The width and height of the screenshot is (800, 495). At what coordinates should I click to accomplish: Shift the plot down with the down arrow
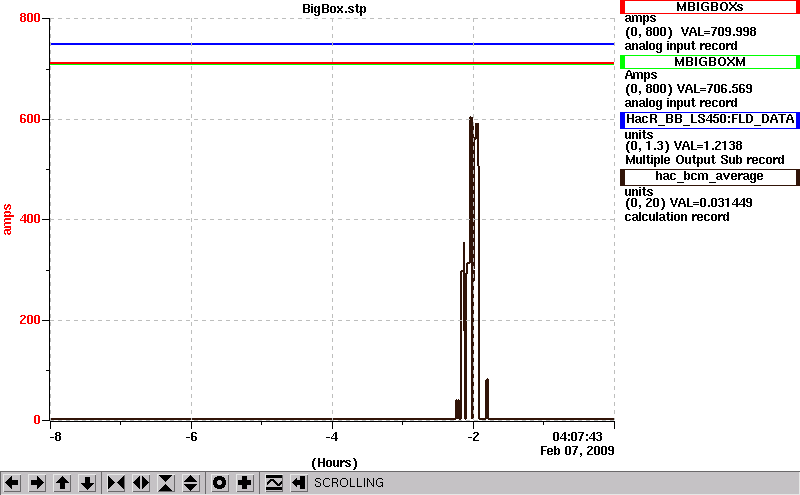pyautogui.click(x=87, y=483)
